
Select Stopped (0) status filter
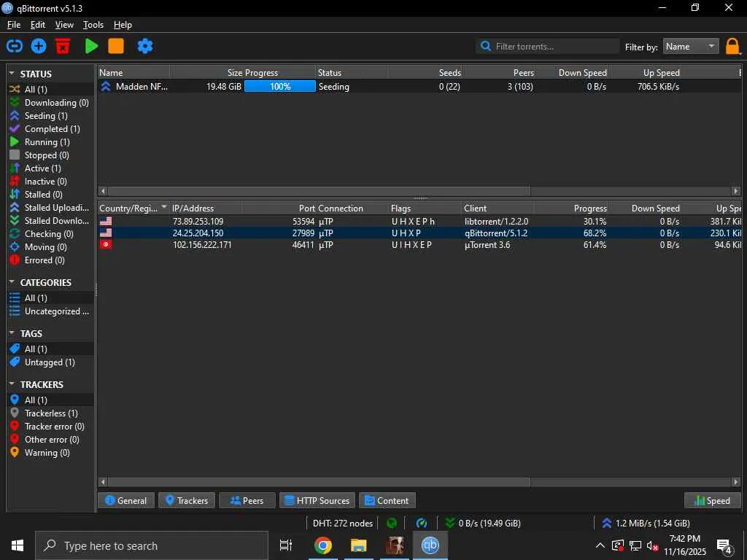coord(50,155)
